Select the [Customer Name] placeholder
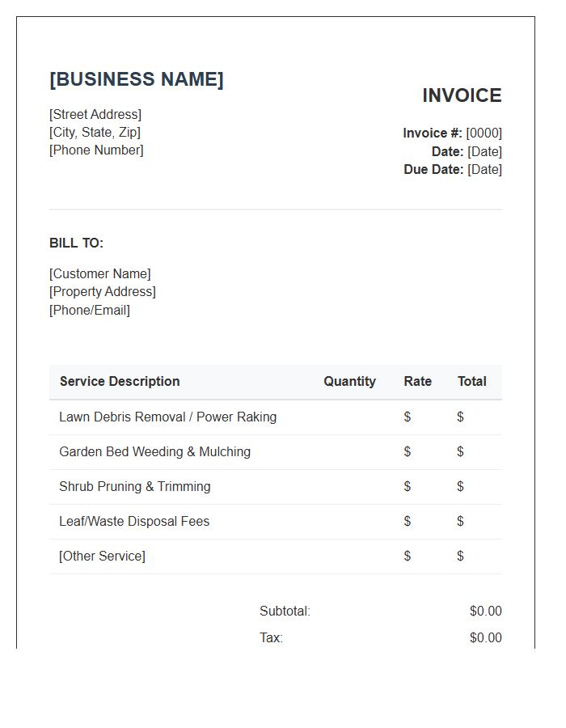The height and width of the screenshot is (728, 566). point(99,273)
